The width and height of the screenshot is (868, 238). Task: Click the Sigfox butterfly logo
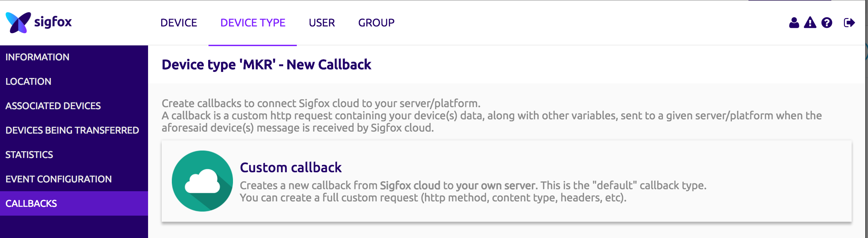tap(18, 22)
